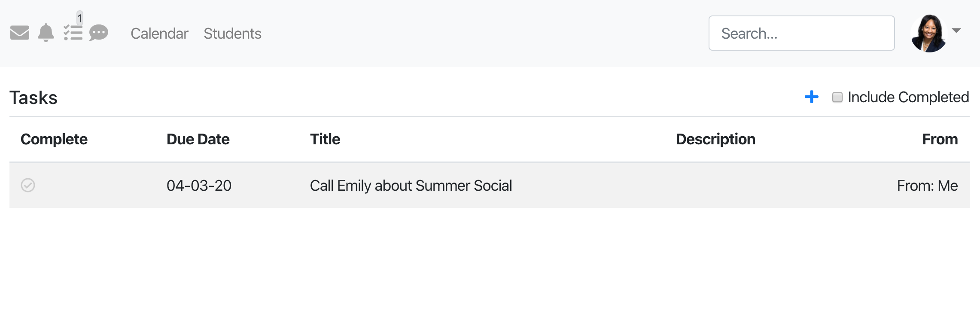Click the tasks badge showing 1

point(80,18)
